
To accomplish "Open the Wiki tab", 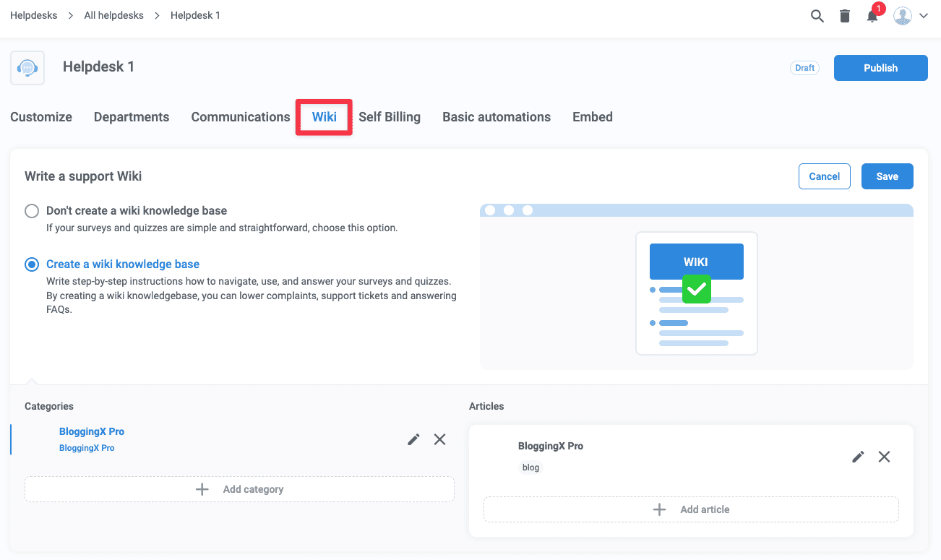I will point(325,117).
